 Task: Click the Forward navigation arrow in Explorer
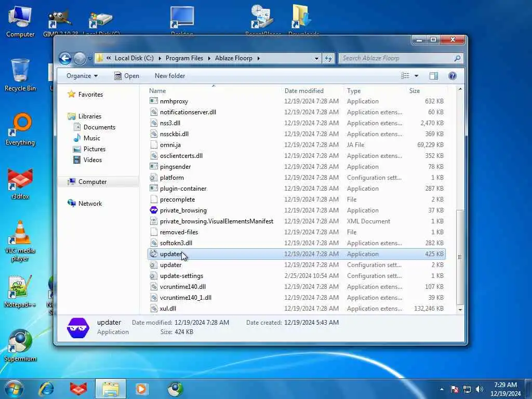pyautogui.click(x=79, y=58)
